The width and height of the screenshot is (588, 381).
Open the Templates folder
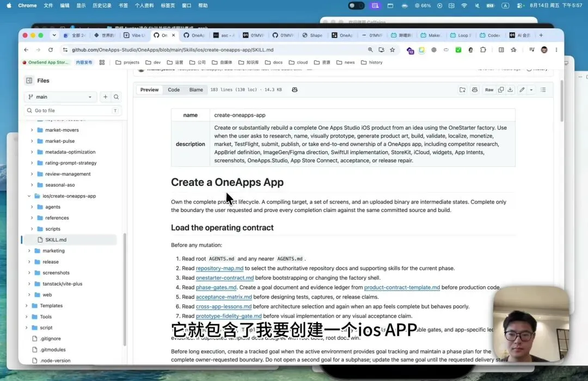(x=51, y=306)
